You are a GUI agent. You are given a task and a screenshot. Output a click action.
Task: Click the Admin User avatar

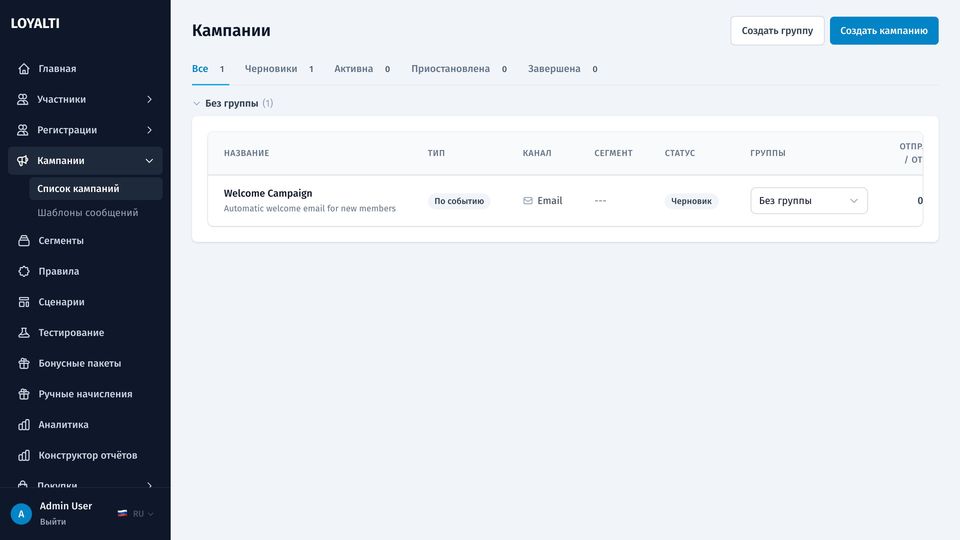[x=21, y=514]
